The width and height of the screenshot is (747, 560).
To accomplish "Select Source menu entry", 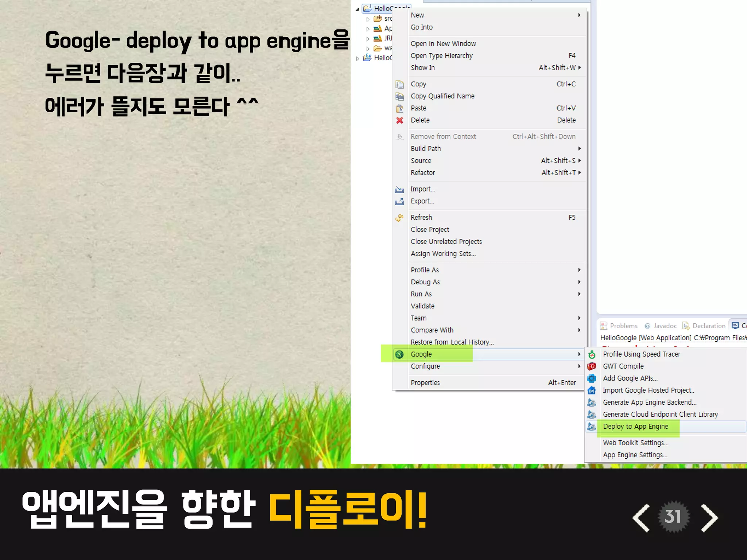I will [x=489, y=161].
